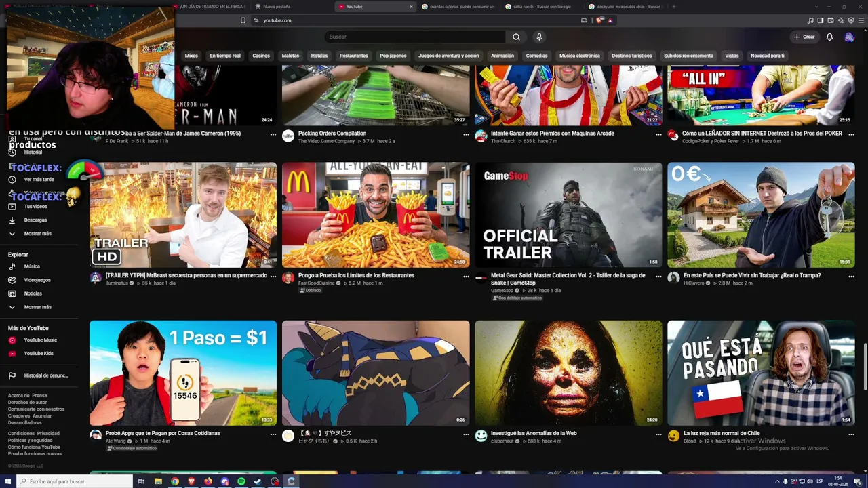Open Windows Start menu
This screenshot has height=488, width=868.
click(7, 481)
